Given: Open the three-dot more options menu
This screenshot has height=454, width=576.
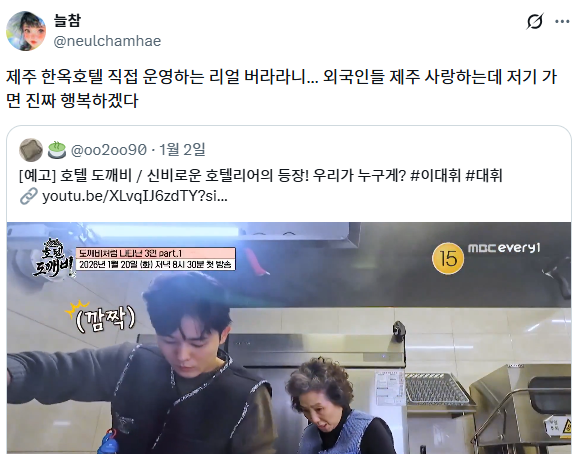Looking at the screenshot, I should tap(562, 22).
